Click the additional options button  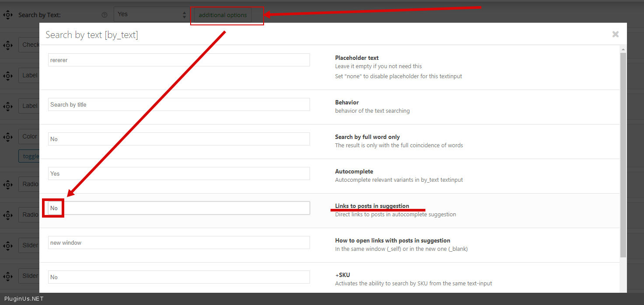coord(223,15)
